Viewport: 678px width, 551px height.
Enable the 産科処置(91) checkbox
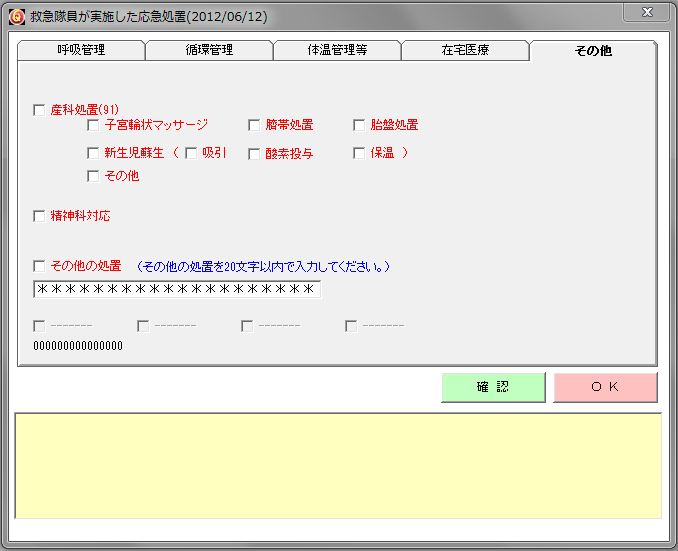40,110
